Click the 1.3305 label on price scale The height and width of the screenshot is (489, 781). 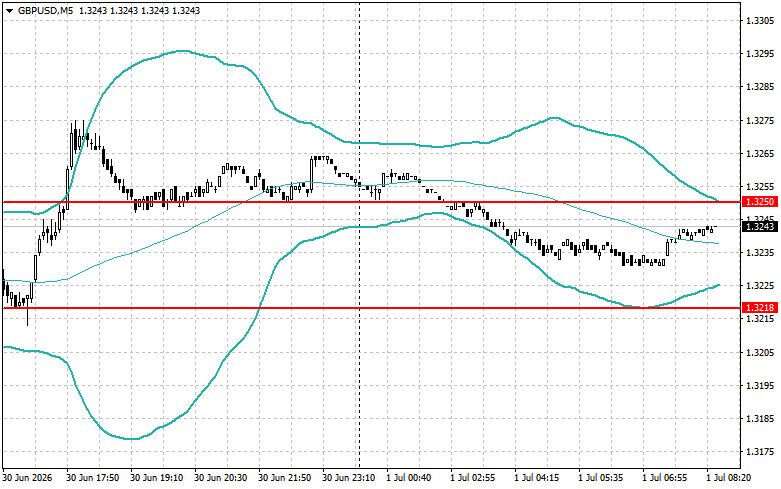coord(760,21)
